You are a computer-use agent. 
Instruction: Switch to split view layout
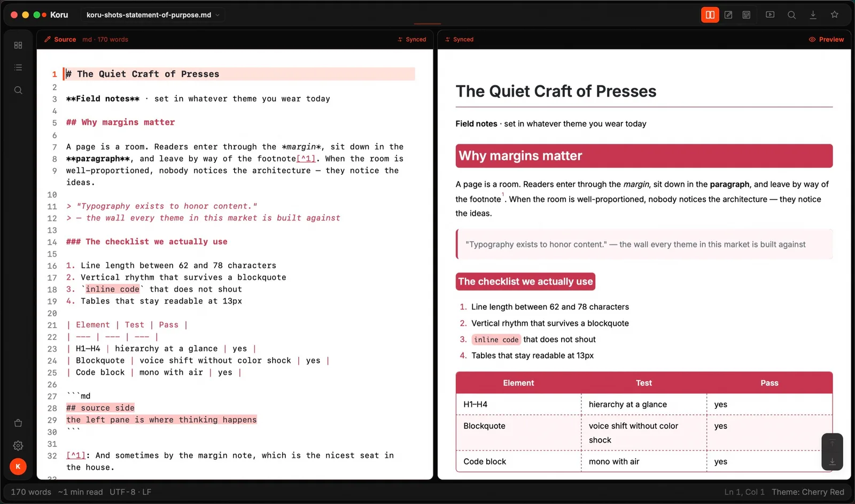click(710, 15)
